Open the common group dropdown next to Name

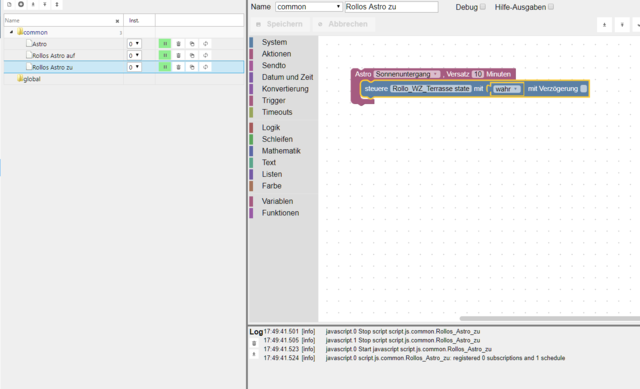pyautogui.click(x=309, y=7)
